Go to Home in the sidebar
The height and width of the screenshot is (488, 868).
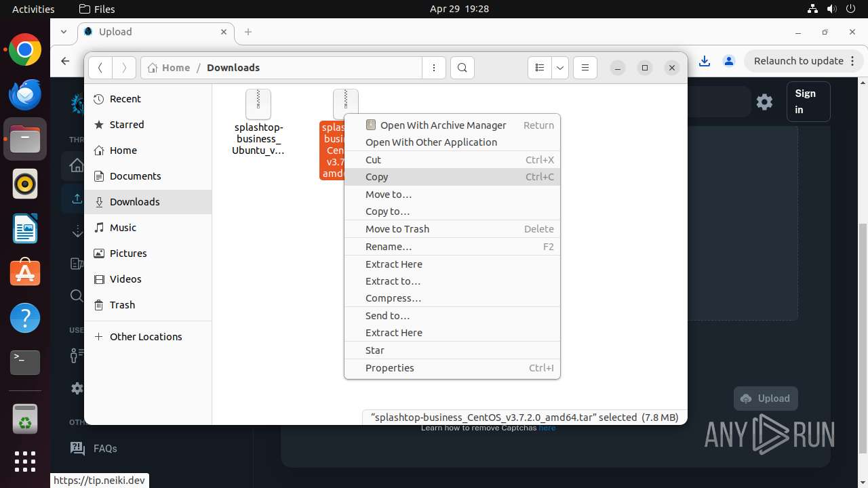pos(148,150)
